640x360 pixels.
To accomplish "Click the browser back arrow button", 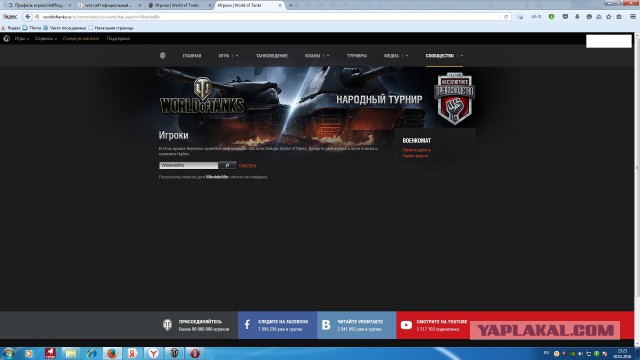I will [27, 17].
